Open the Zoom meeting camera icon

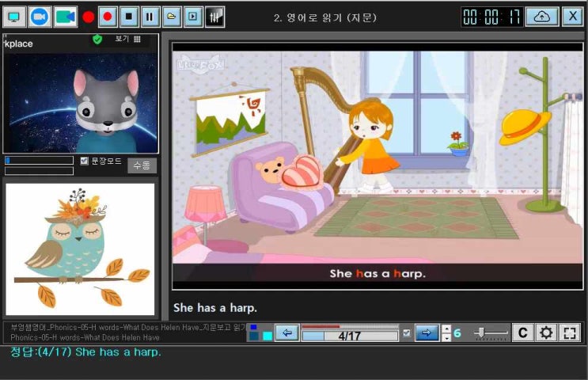[x=40, y=16]
